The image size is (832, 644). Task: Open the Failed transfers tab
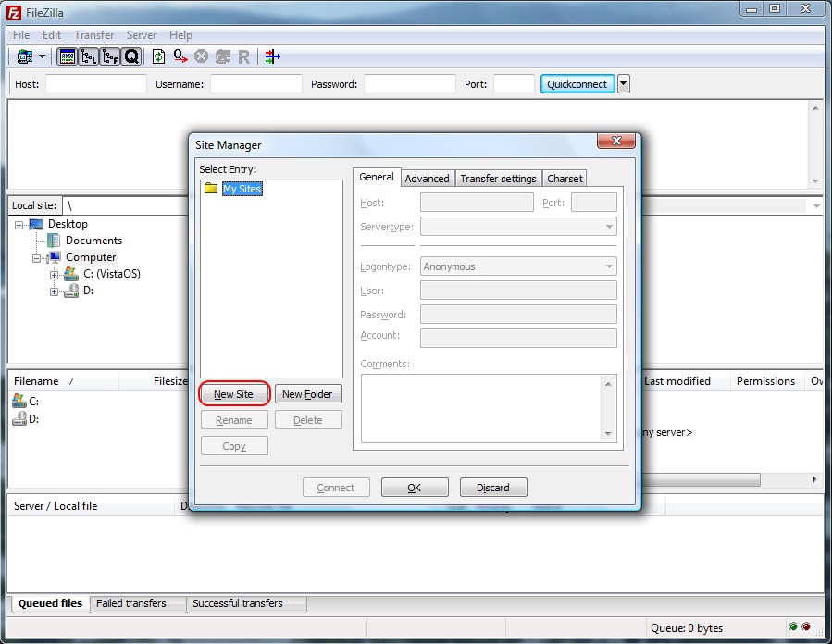[131, 603]
